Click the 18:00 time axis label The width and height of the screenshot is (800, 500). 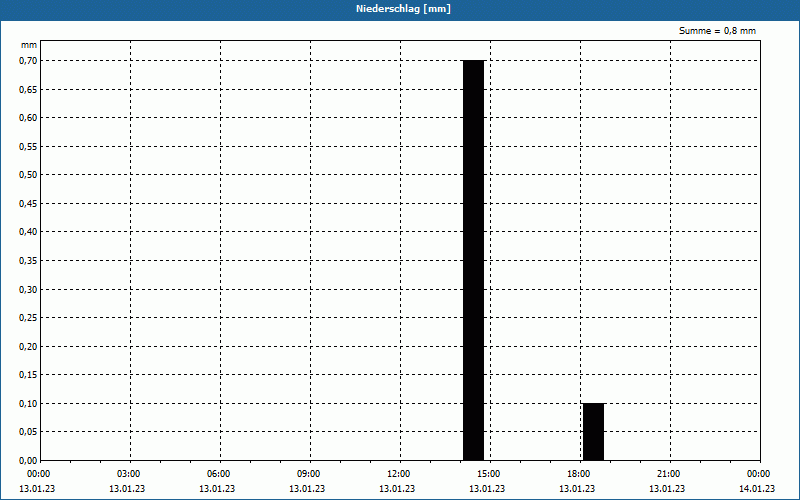[579, 474]
